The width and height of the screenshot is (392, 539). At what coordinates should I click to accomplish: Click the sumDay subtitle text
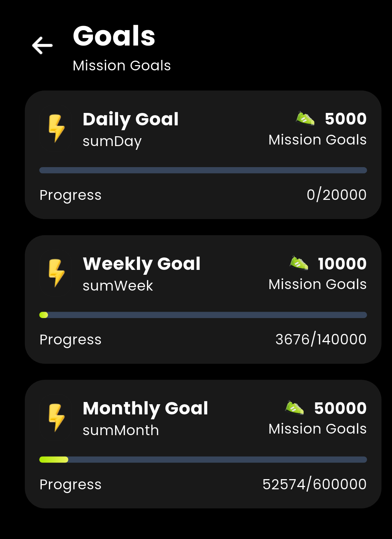[112, 142]
